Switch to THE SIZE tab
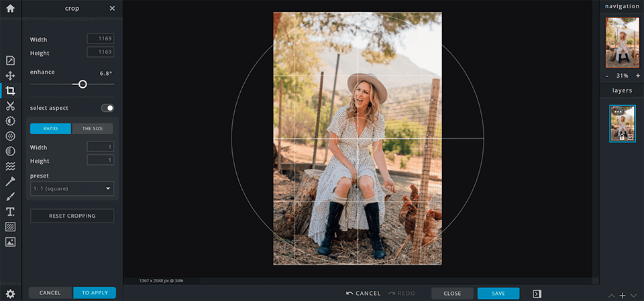This screenshot has width=644, height=301. pyautogui.click(x=93, y=129)
